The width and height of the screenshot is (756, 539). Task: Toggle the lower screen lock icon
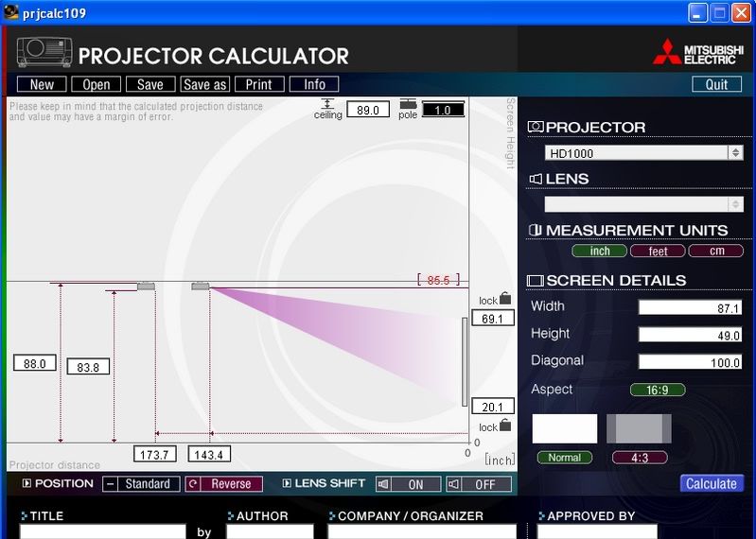coord(505,425)
